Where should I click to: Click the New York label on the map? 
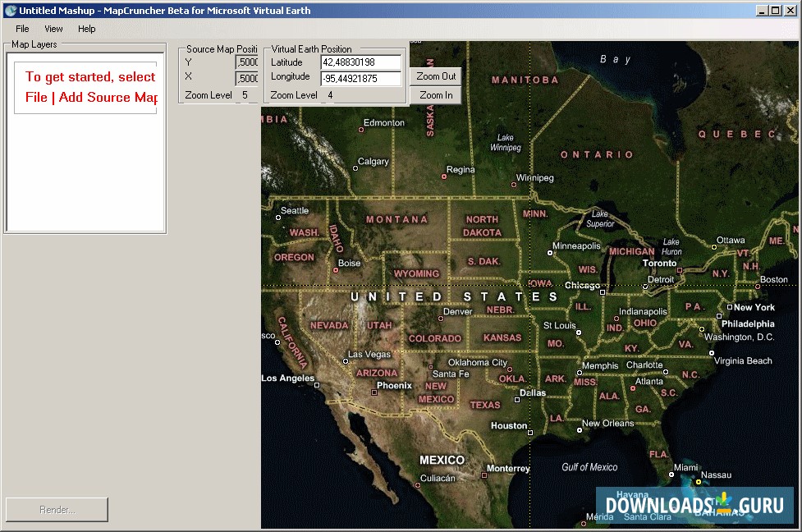tap(754, 307)
